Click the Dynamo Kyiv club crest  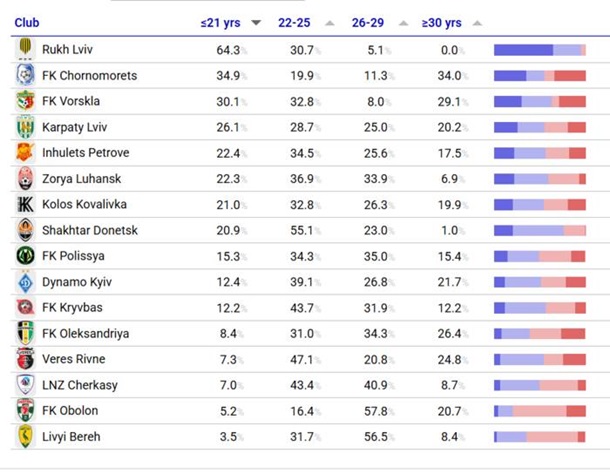(25, 282)
